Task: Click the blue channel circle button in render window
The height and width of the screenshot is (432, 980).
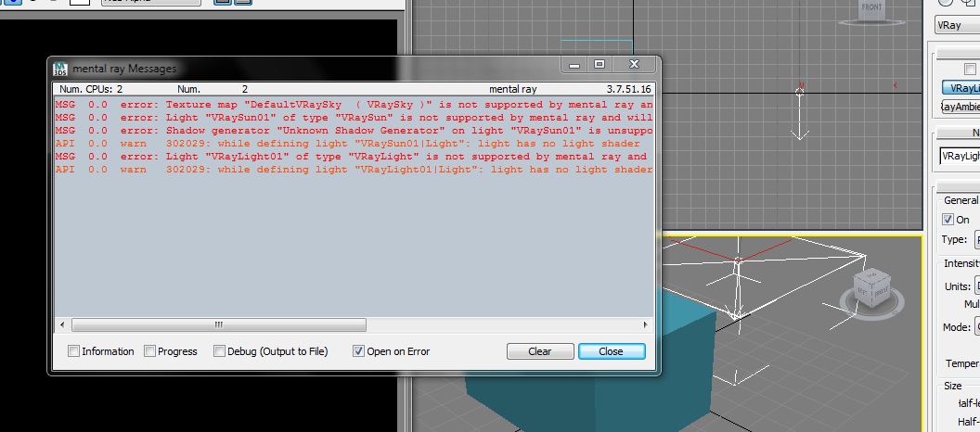Action: click(12, 1)
